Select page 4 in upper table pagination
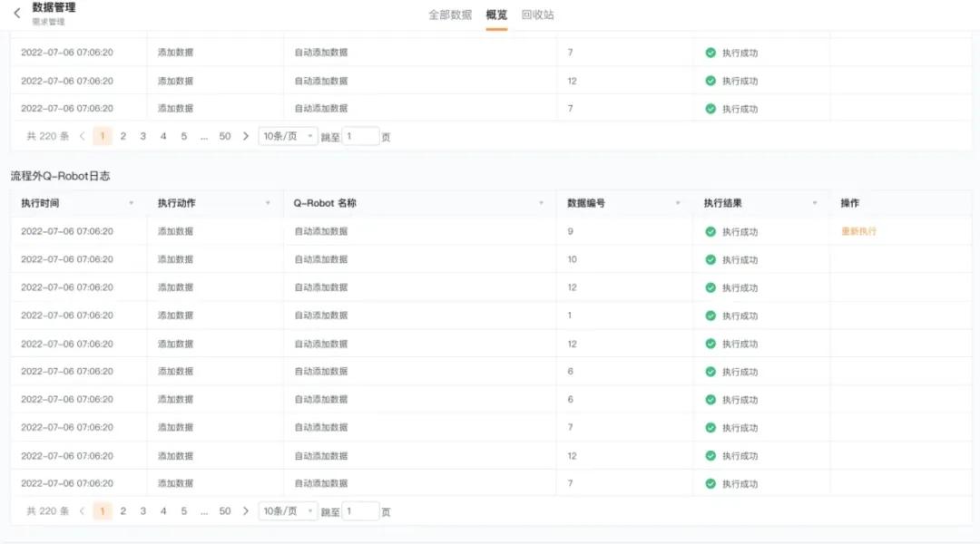The image size is (980, 544). [163, 136]
